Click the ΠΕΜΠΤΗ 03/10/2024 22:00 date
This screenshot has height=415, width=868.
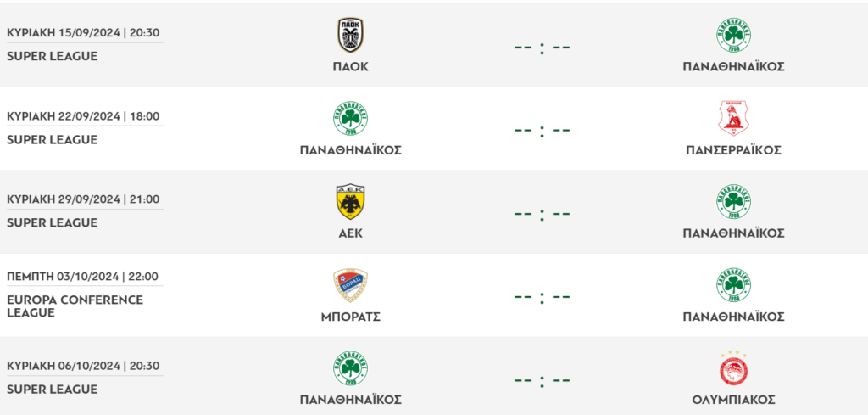[82, 277]
